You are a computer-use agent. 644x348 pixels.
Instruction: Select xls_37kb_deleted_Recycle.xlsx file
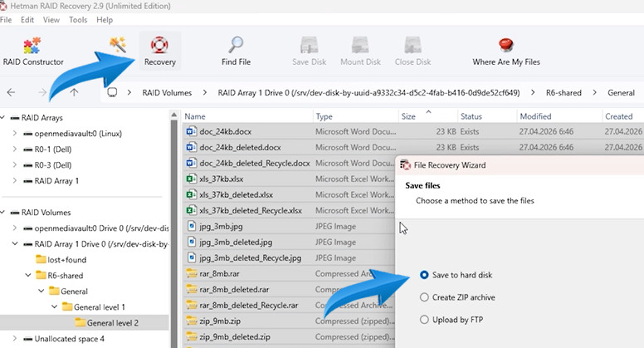[250, 210]
